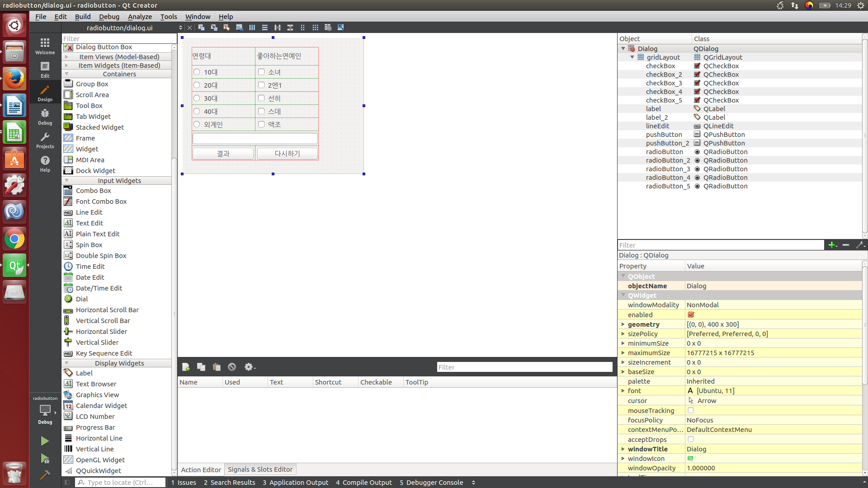Switch to Signals & Slots Editor tab

[260, 469]
